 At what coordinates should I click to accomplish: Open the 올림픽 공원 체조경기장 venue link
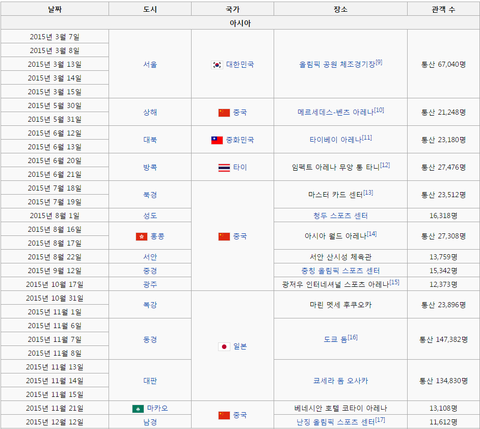tap(337, 65)
